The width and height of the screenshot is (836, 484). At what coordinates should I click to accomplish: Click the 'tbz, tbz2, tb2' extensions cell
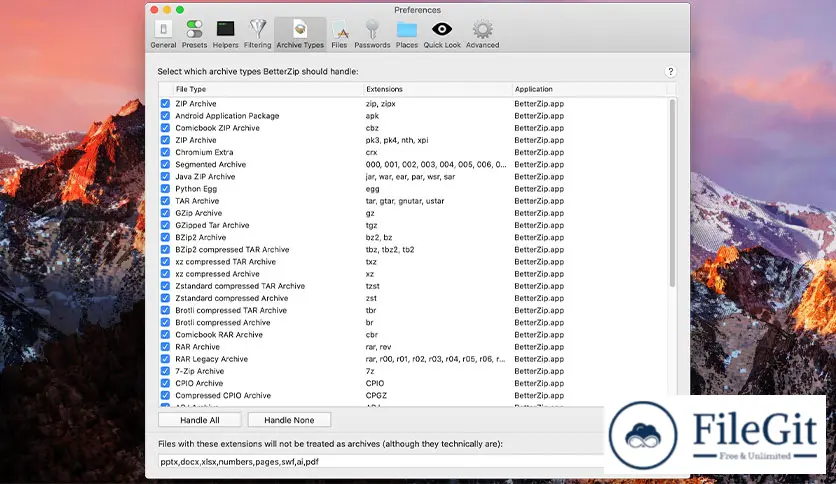tap(390, 249)
